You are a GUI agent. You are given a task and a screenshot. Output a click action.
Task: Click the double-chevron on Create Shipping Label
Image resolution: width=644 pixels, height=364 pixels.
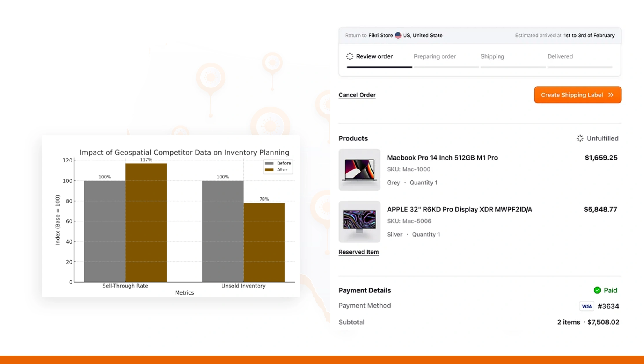[x=611, y=95]
